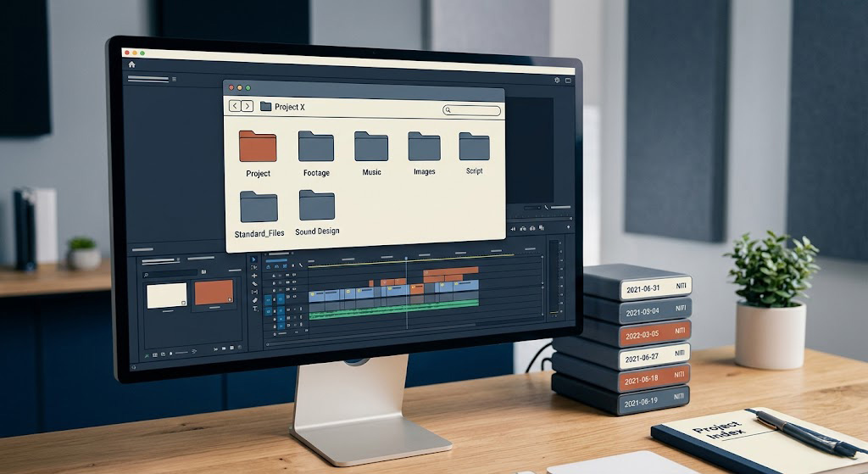Open the panel menu beside the top-left editor tab
The height and width of the screenshot is (474, 868).
[174, 79]
